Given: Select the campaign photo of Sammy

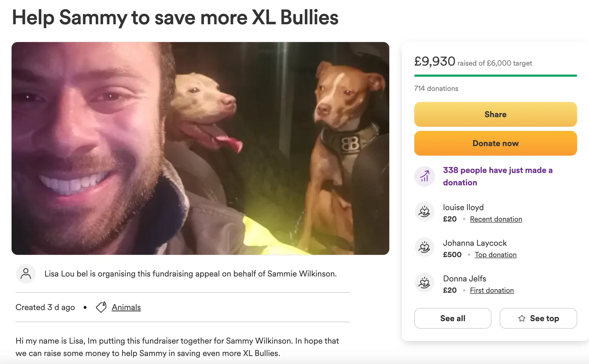Looking at the screenshot, I should tap(201, 148).
